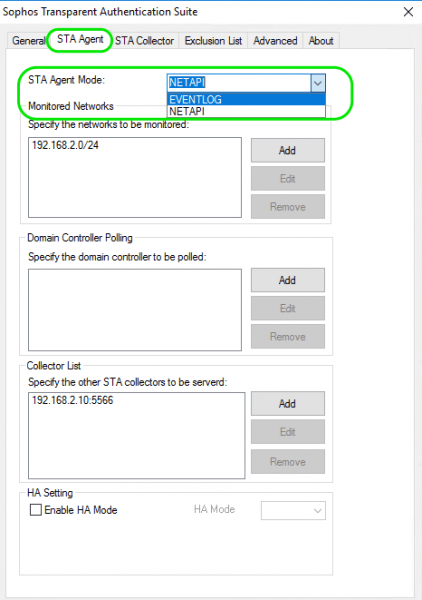Select EVENTLOG from the mode list
This screenshot has width=422, height=600.
pyautogui.click(x=246, y=99)
